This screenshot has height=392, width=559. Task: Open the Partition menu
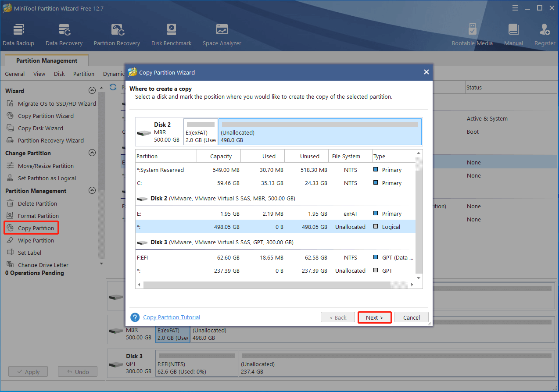point(84,74)
